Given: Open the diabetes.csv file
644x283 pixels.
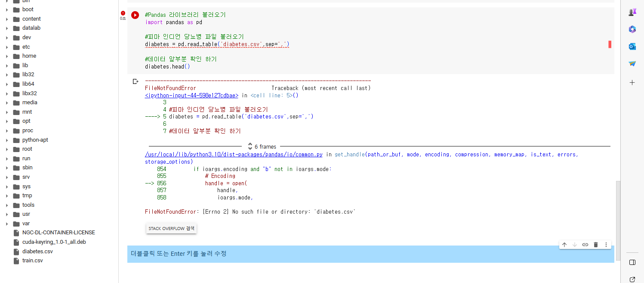Looking at the screenshot, I should (37, 251).
